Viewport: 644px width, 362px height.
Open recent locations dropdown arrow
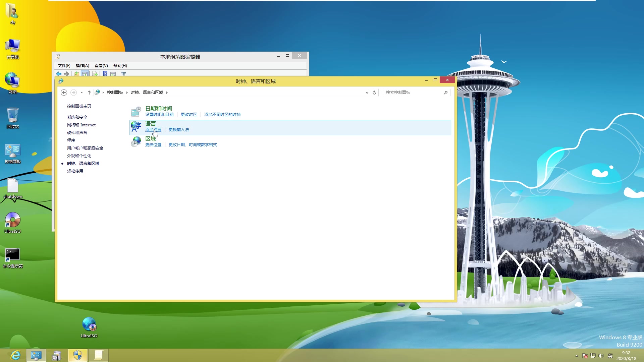click(82, 93)
